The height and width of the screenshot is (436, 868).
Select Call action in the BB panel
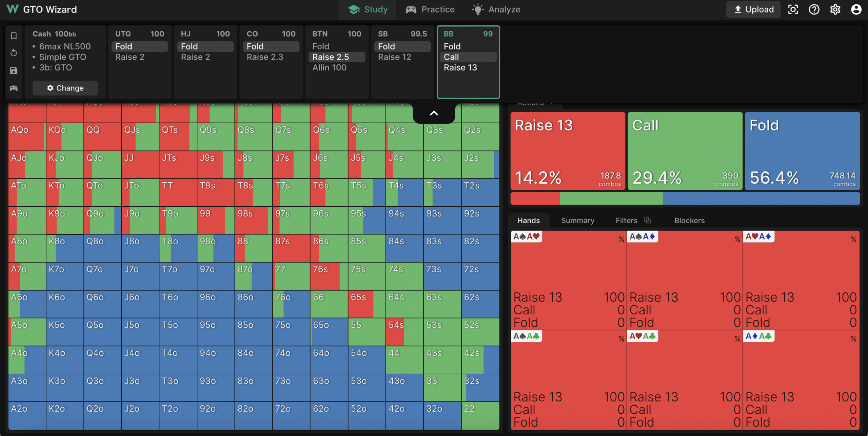[468, 57]
